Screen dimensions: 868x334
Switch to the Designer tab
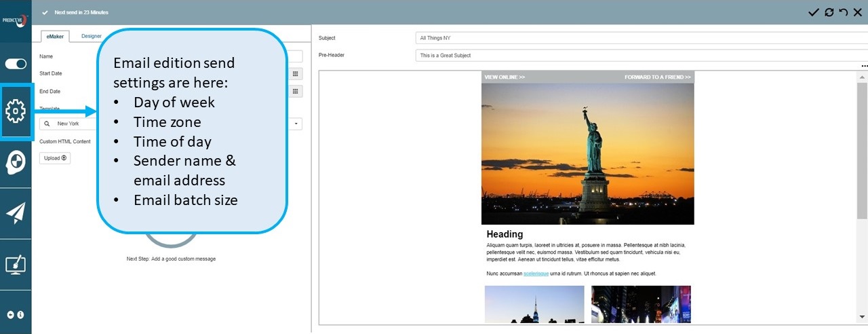(x=91, y=37)
